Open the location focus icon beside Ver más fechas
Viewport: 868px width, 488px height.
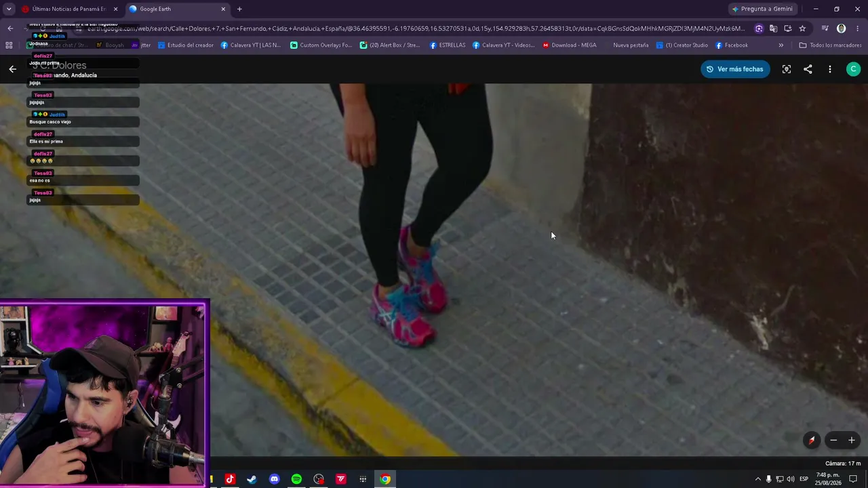[787, 69]
